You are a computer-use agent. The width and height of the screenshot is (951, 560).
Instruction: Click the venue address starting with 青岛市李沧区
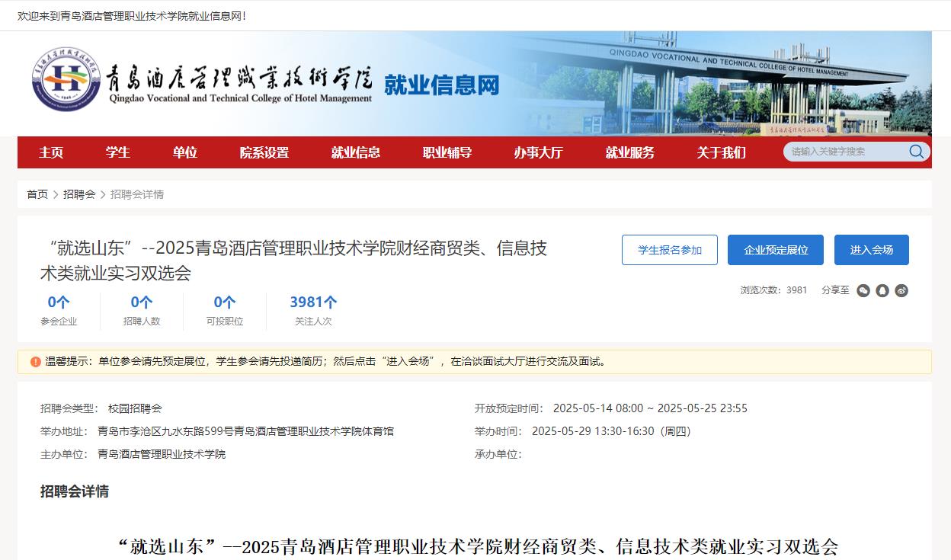[x=245, y=431]
